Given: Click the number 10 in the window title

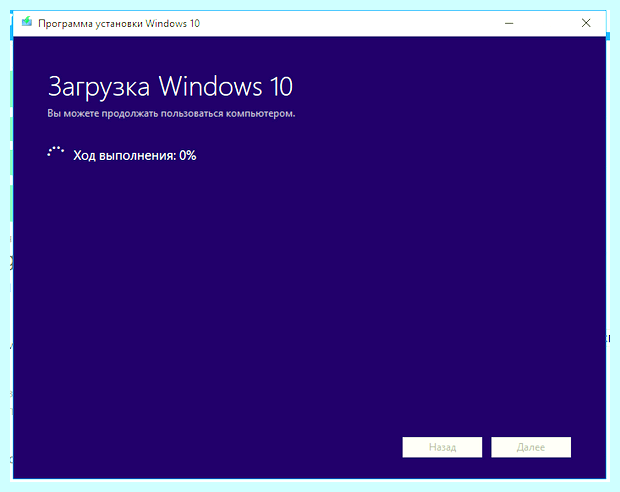Looking at the screenshot, I should (195, 23).
